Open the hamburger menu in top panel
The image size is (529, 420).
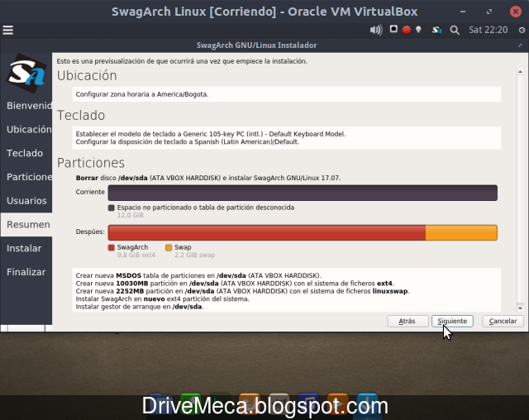coord(8,30)
